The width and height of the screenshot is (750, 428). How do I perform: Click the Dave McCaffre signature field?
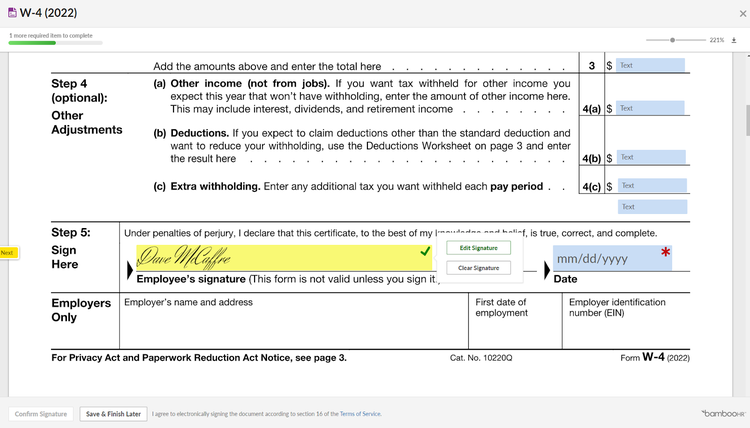tap(284, 258)
